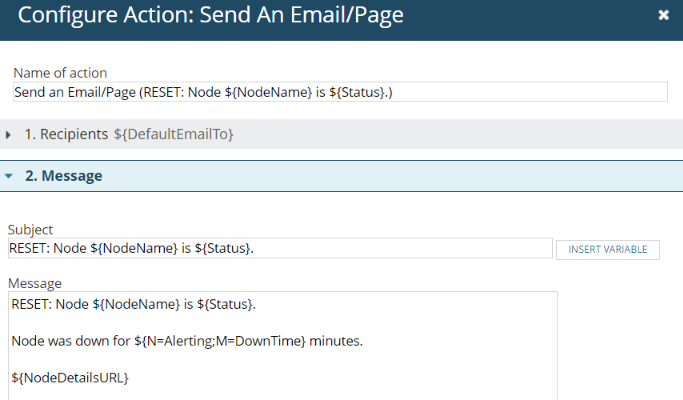Close the Configure Action dialog
This screenshot has width=683, height=400.
pyautogui.click(x=663, y=16)
